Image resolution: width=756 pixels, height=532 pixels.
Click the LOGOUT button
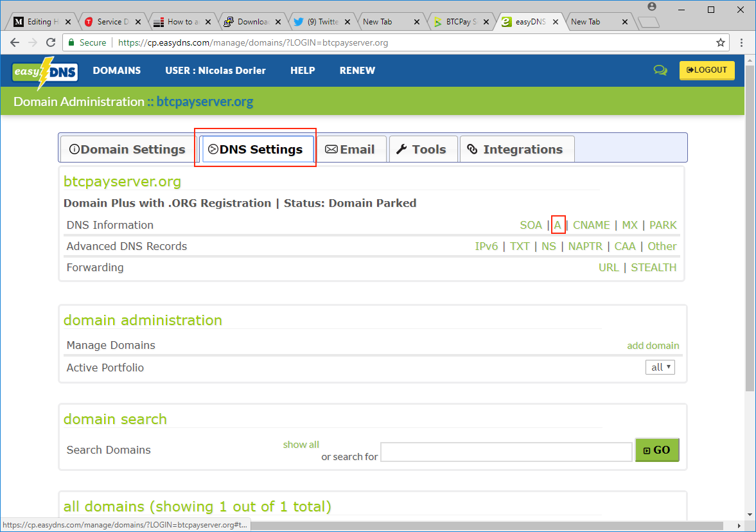tap(707, 70)
